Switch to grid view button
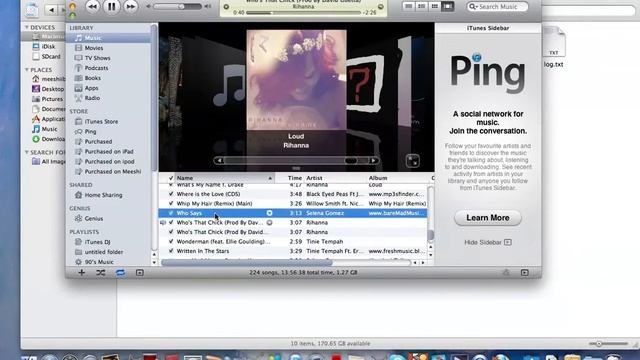This screenshot has width=640, height=360. [x=435, y=6]
